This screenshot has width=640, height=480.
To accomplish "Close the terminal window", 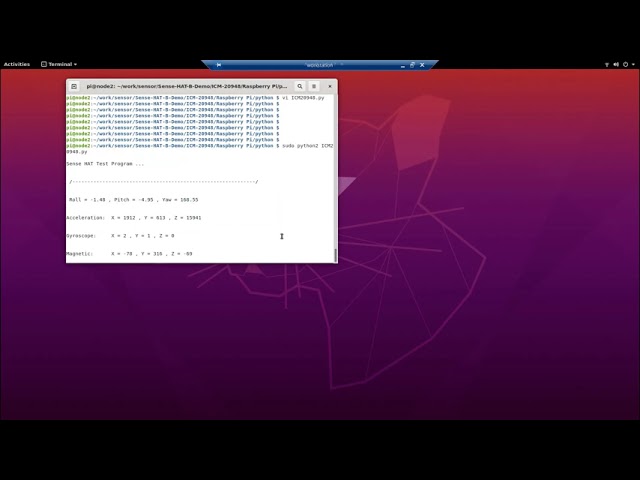I will 329,86.
